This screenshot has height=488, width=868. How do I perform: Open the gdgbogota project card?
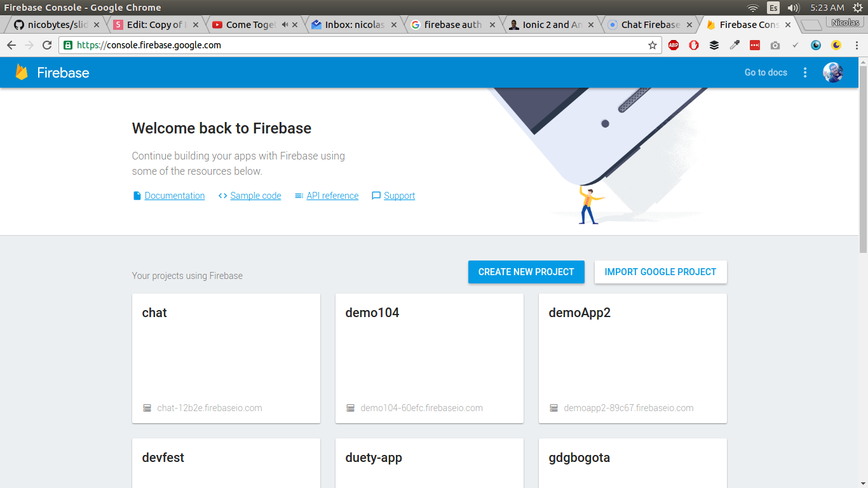tap(633, 463)
